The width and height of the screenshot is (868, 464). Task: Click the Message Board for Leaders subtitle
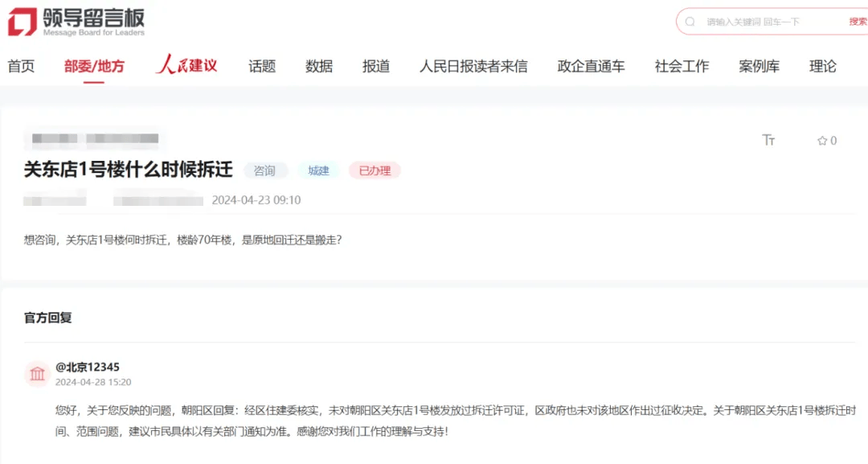[93, 33]
